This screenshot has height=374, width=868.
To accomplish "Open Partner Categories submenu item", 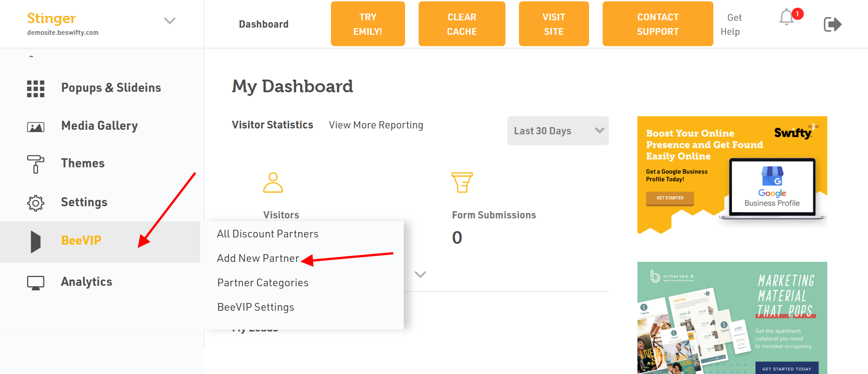I will click(263, 283).
